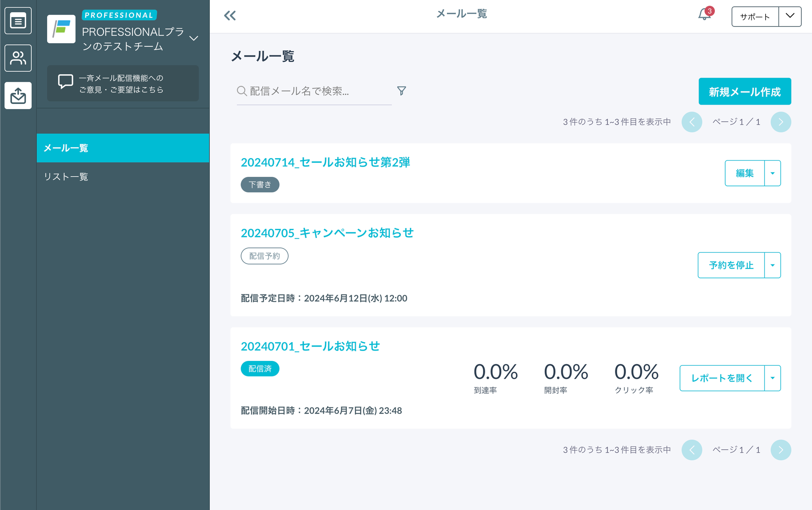Select the mail delivery outbox icon

tap(18, 96)
